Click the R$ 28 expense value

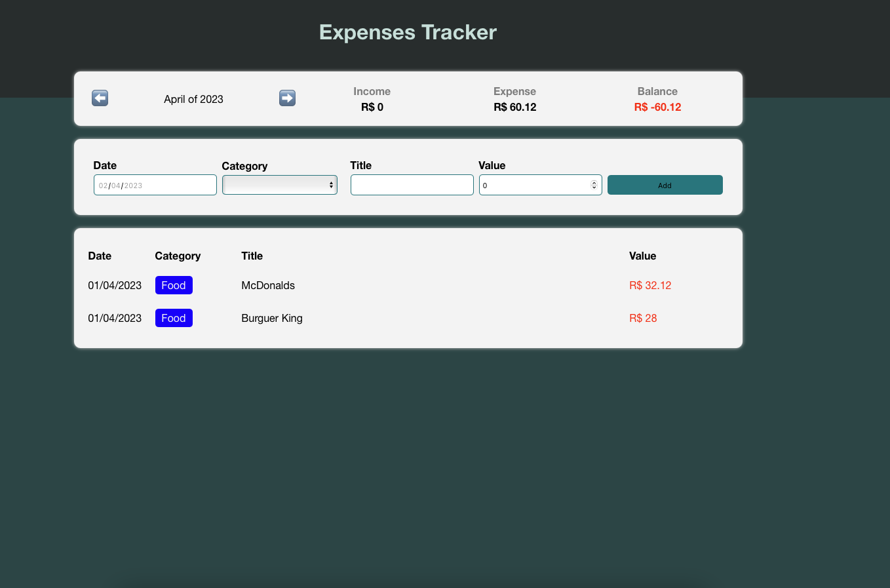point(643,318)
